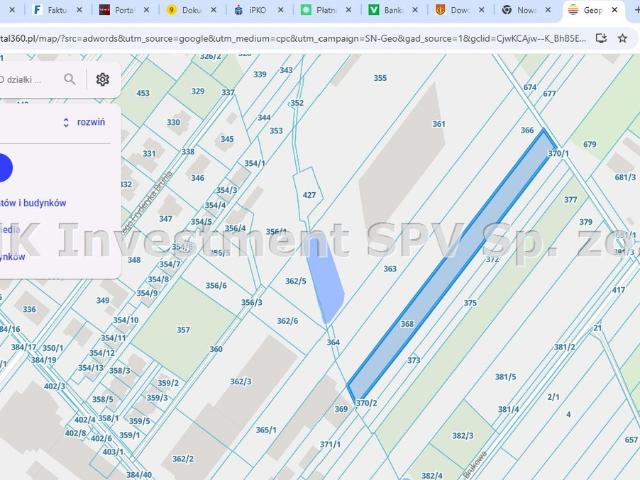Click parcel 361 on the map
Screen dimensions: 640x480
pos(438,124)
